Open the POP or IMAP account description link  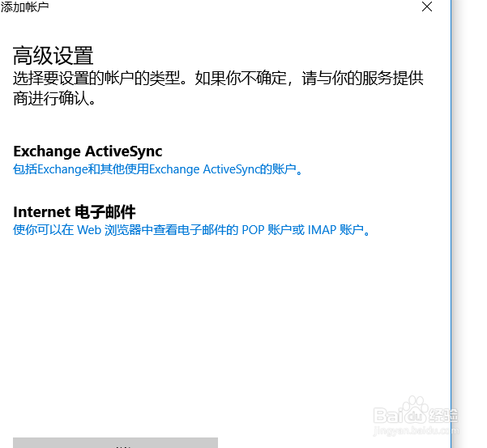[x=191, y=230]
